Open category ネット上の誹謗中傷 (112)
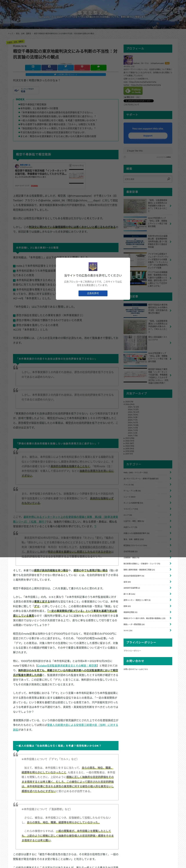 (133, 503)
